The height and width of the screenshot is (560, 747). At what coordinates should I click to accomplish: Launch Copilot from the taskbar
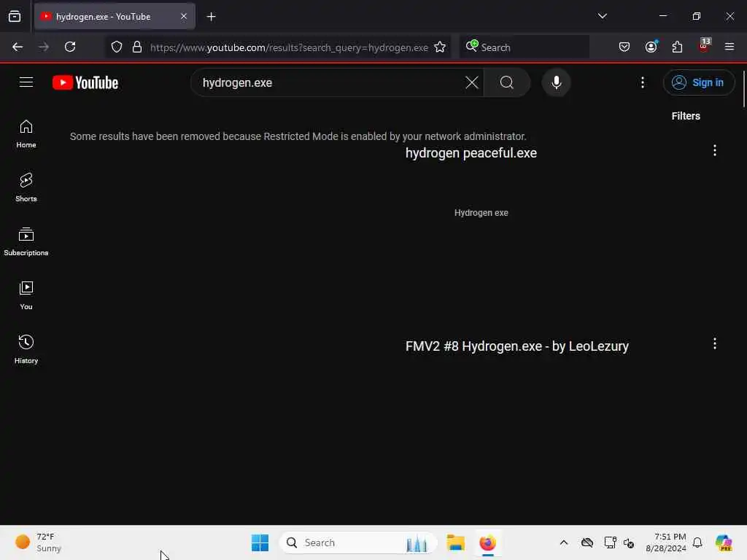[x=723, y=542]
